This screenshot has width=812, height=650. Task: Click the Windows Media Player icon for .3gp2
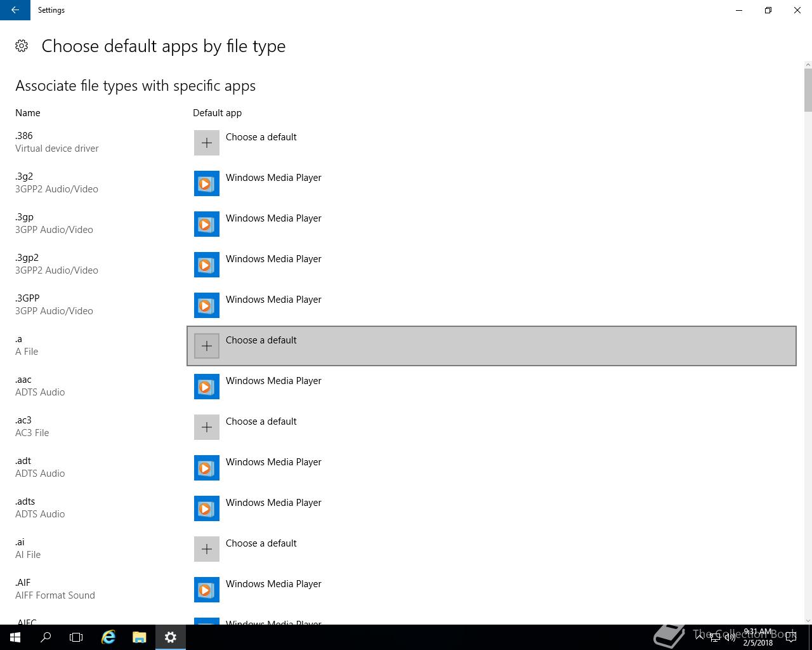(207, 265)
